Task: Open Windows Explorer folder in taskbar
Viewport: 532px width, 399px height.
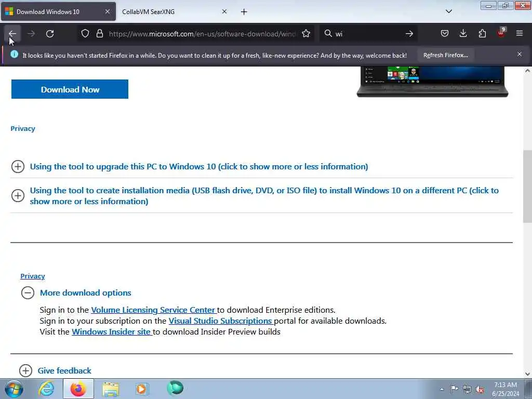Action: pyautogui.click(x=111, y=389)
